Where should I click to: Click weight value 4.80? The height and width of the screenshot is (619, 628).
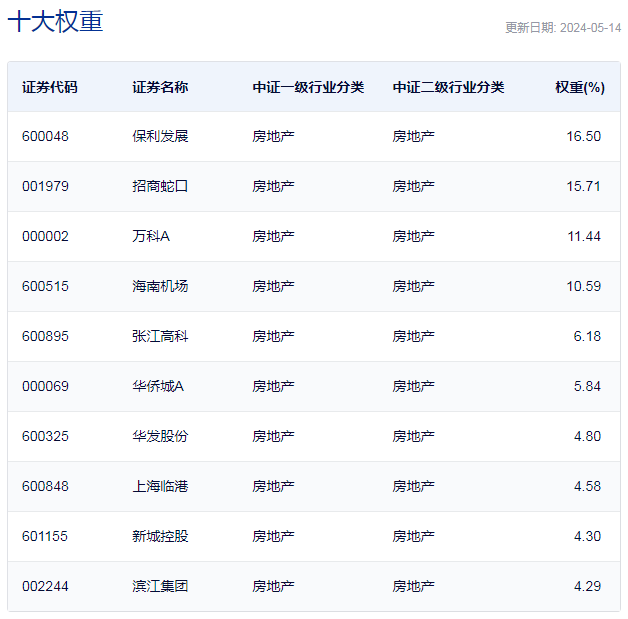click(587, 436)
